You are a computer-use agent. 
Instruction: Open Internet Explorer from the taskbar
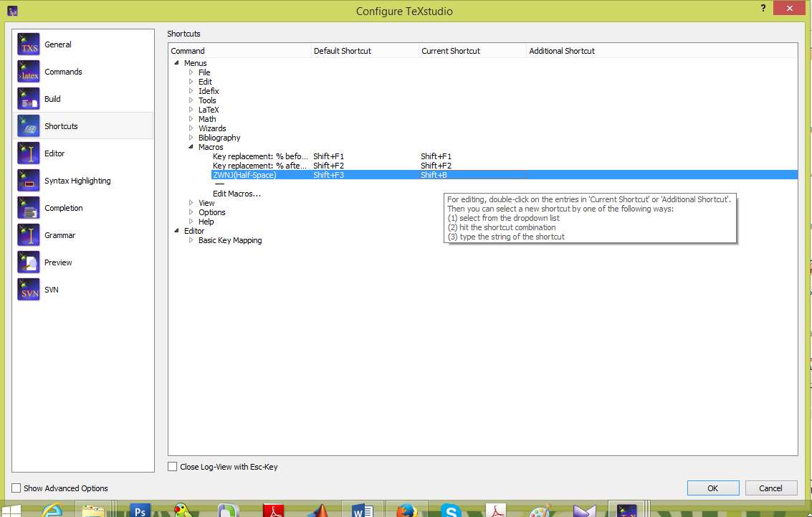click(52, 510)
